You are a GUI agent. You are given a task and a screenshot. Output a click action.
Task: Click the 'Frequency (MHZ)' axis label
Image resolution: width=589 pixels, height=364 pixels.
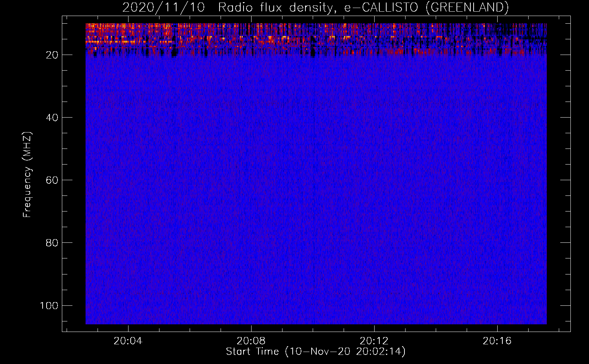click(x=27, y=174)
